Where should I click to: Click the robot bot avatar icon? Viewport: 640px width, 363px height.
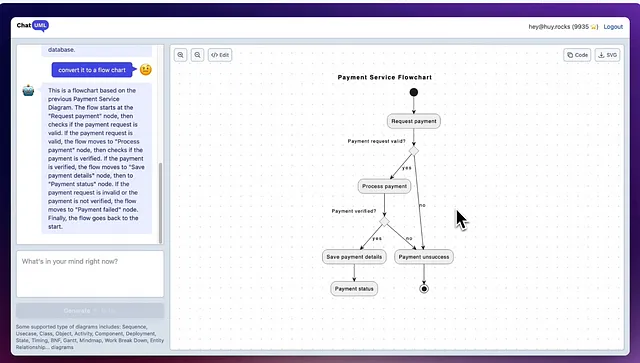28,91
